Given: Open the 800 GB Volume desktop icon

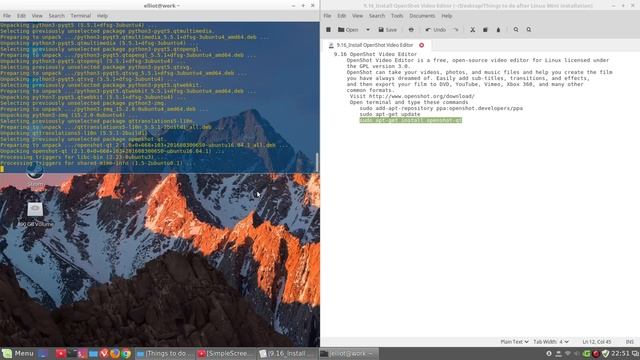Looking at the screenshot, I should click(35, 214).
